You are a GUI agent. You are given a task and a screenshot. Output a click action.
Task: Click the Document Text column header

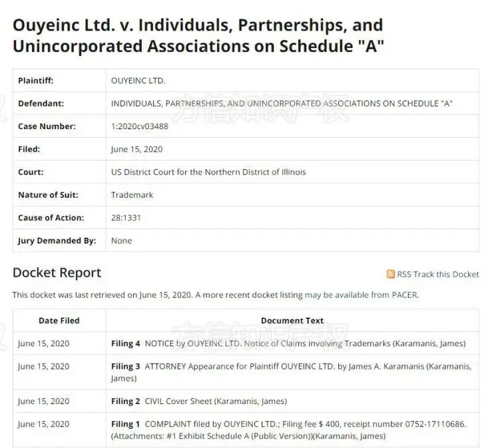point(292,321)
